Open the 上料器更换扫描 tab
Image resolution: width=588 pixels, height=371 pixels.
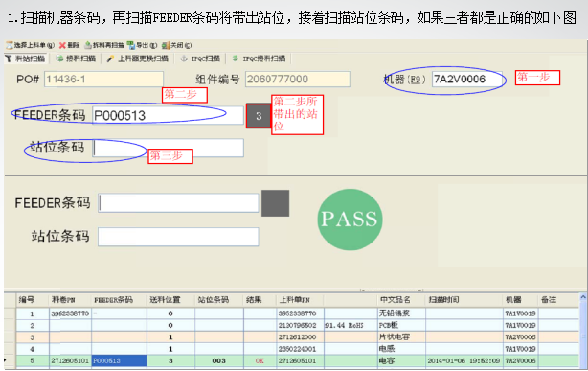pyautogui.click(x=138, y=58)
